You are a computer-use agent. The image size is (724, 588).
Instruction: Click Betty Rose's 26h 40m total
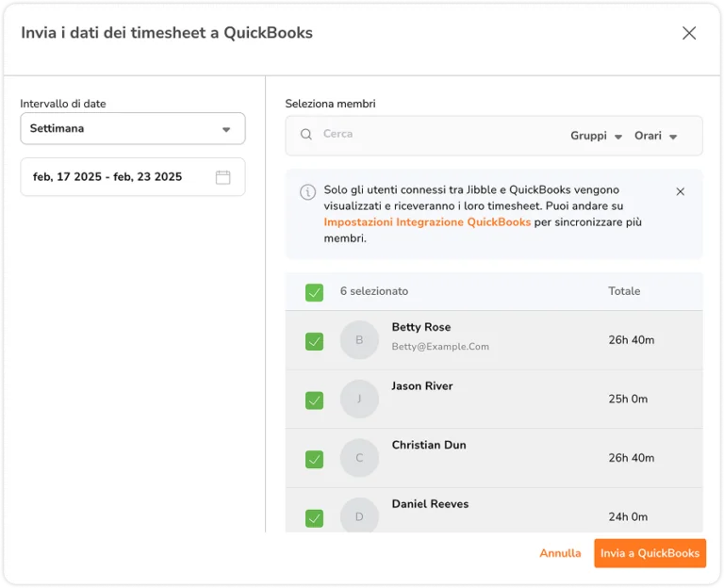pos(632,340)
